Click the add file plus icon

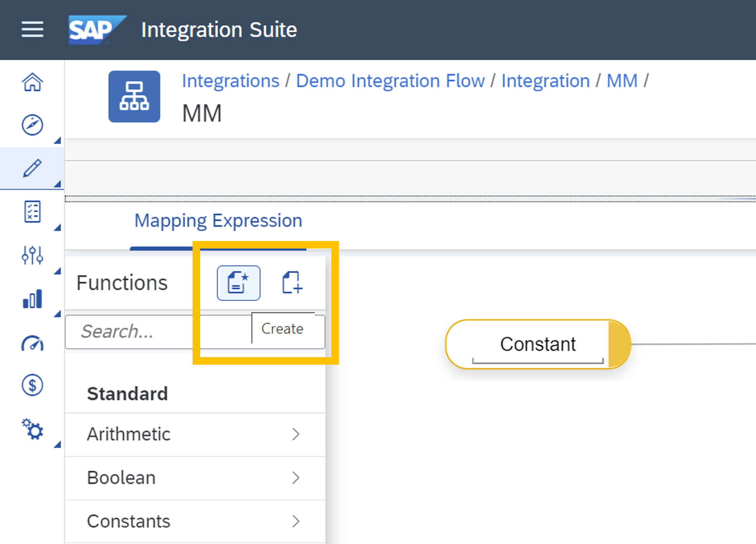(292, 283)
